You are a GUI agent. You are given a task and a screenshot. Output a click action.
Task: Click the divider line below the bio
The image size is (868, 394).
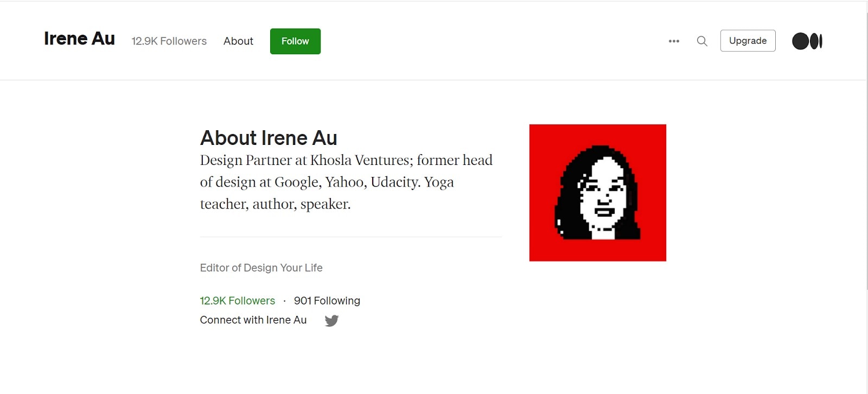(x=350, y=237)
